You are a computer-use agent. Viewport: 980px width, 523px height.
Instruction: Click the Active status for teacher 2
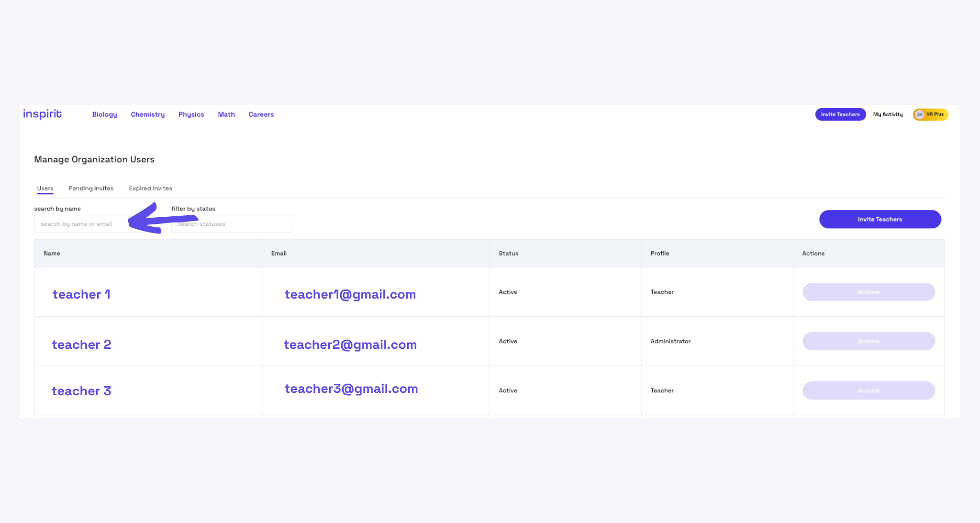tap(508, 341)
